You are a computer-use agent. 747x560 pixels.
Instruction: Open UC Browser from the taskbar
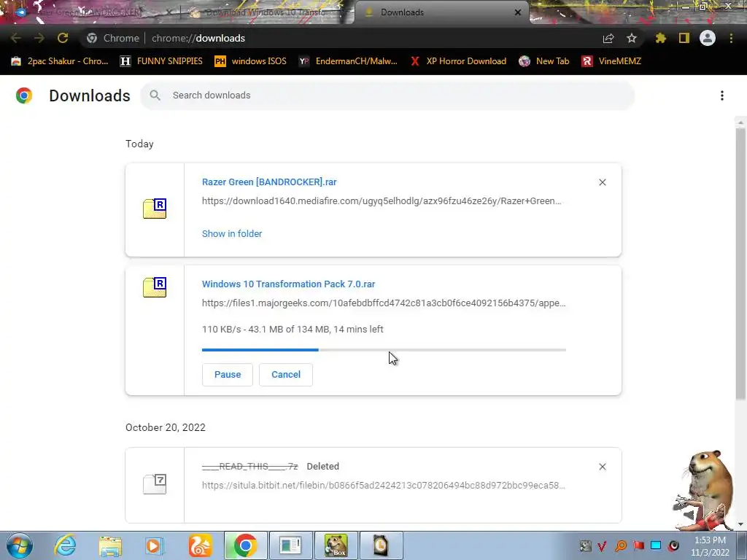pos(200,545)
